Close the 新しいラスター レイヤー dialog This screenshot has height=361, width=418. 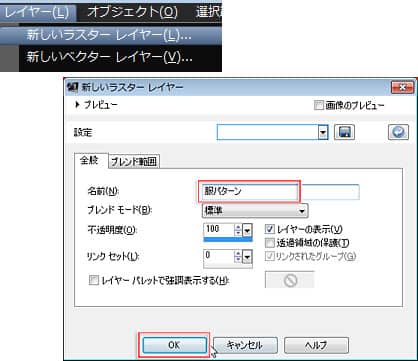(x=403, y=87)
